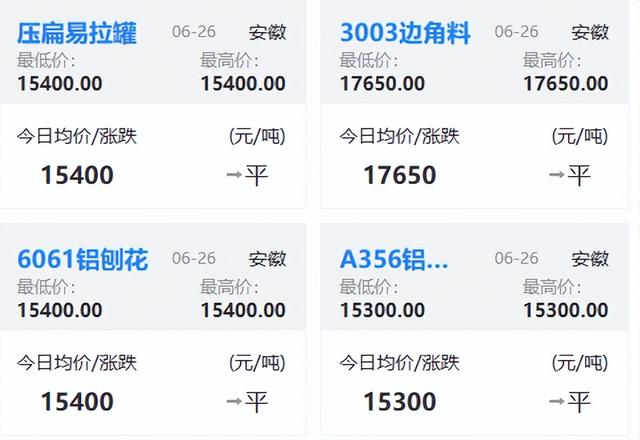Click the 安徽 region tag on 压扁易拉罐 card
This screenshot has height=440, width=640.
click(267, 33)
